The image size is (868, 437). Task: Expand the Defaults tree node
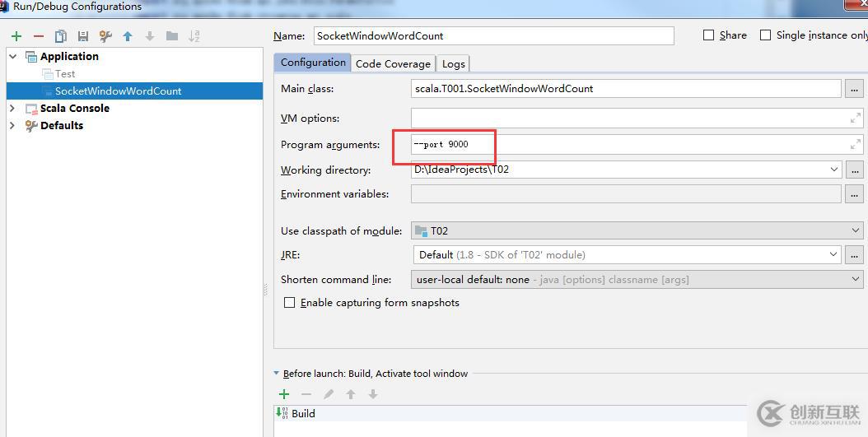(x=12, y=126)
